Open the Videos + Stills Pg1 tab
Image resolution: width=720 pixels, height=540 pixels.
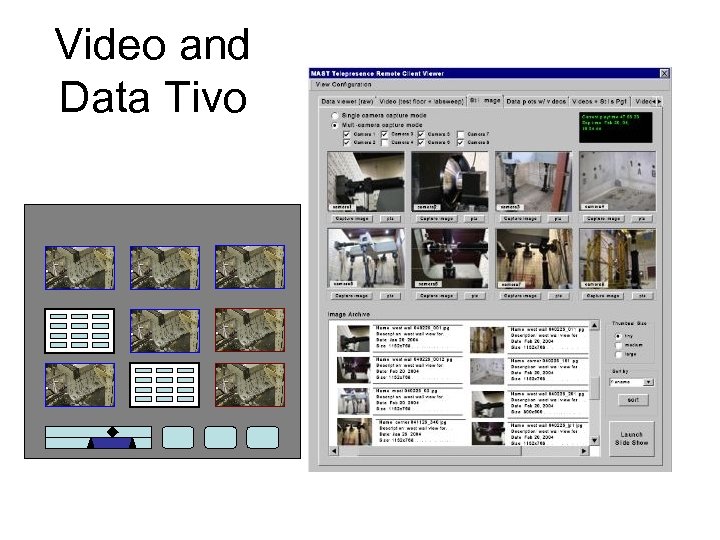click(599, 101)
